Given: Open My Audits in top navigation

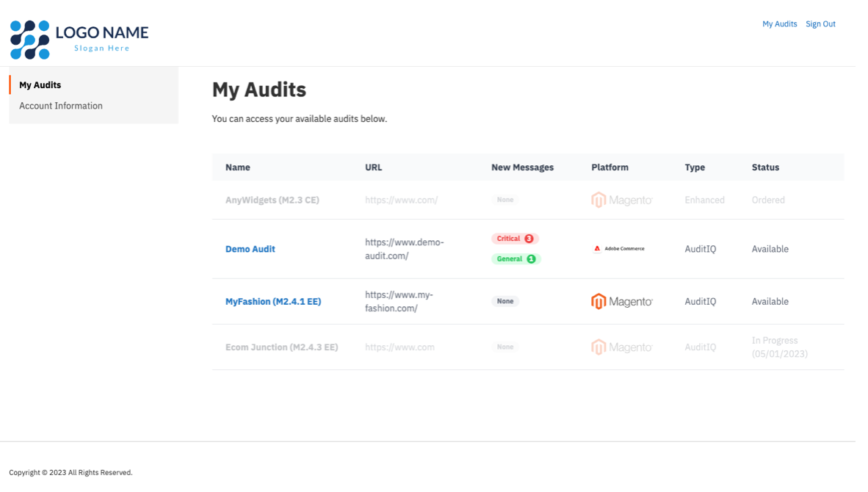Looking at the screenshot, I should click(779, 23).
